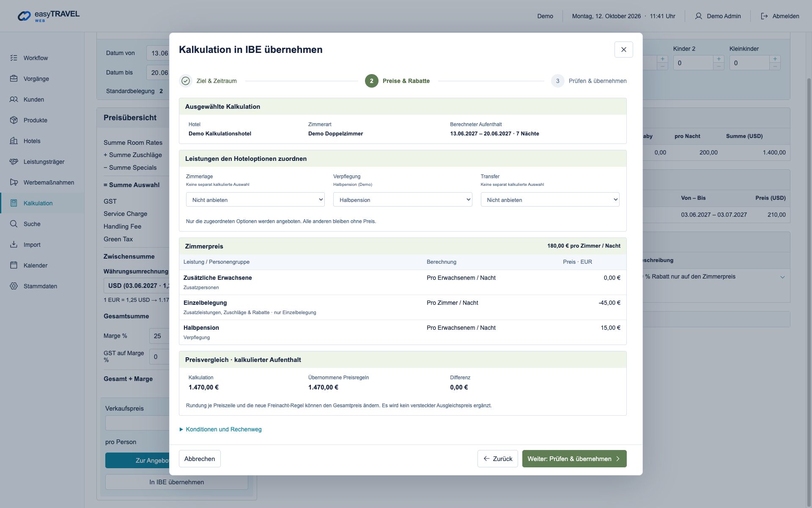This screenshot has height=508, width=812.
Task: Click Weiter: Prüfen & übernehmen button
Action: (x=574, y=459)
